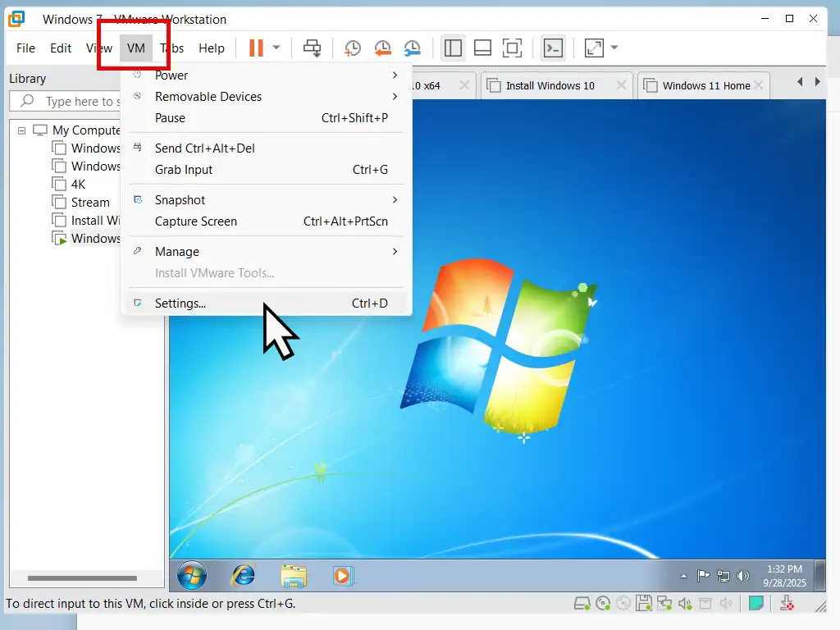Close the Install Windows 10 tab

coord(621,85)
